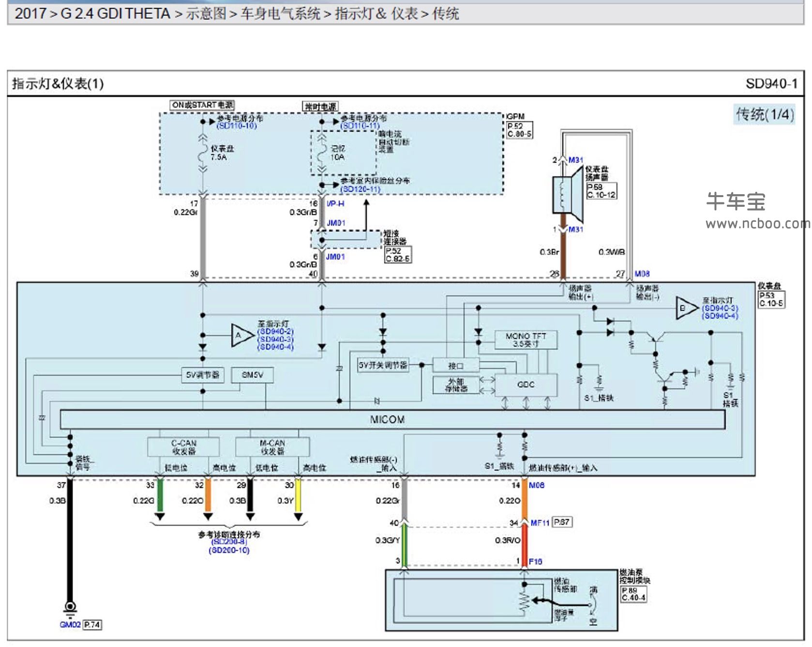The width and height of the screenshot is (812, 647).
Task: Click the 0.3R/O wire label
Action: [x=508, y=540]
